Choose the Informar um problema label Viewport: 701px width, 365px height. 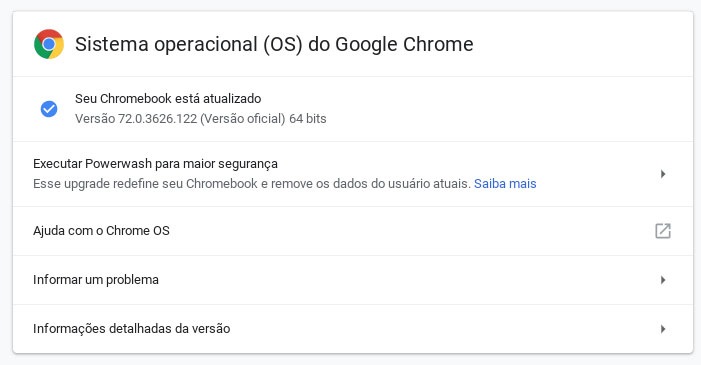[x=96, y=280]
